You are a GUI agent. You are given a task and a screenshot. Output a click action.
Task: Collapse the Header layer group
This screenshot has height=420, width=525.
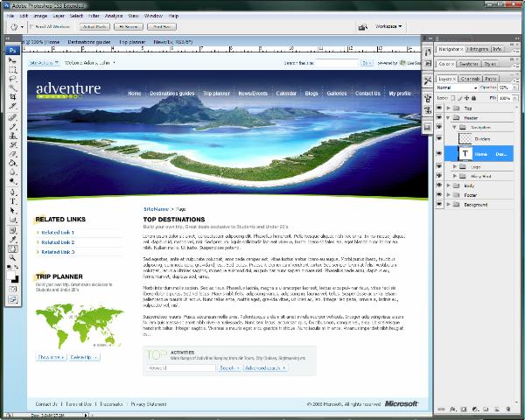449,117
